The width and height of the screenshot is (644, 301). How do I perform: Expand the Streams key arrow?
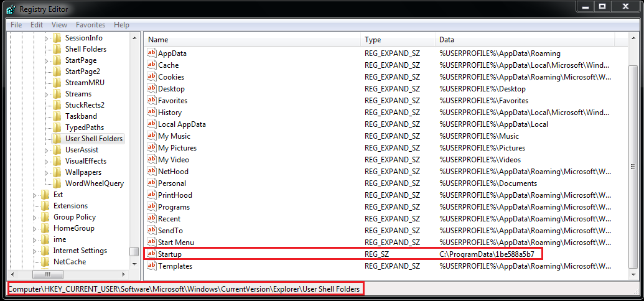pyautogui.click(x=46, y=95)
